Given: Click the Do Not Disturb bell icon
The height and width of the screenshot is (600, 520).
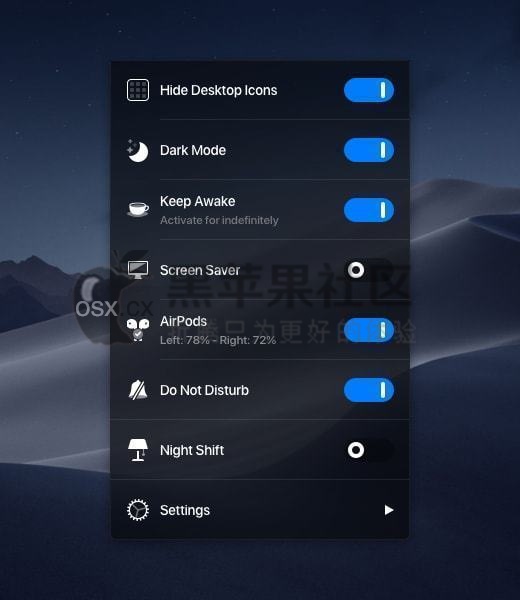Looking at the screenshot, I should click(138, 390).
